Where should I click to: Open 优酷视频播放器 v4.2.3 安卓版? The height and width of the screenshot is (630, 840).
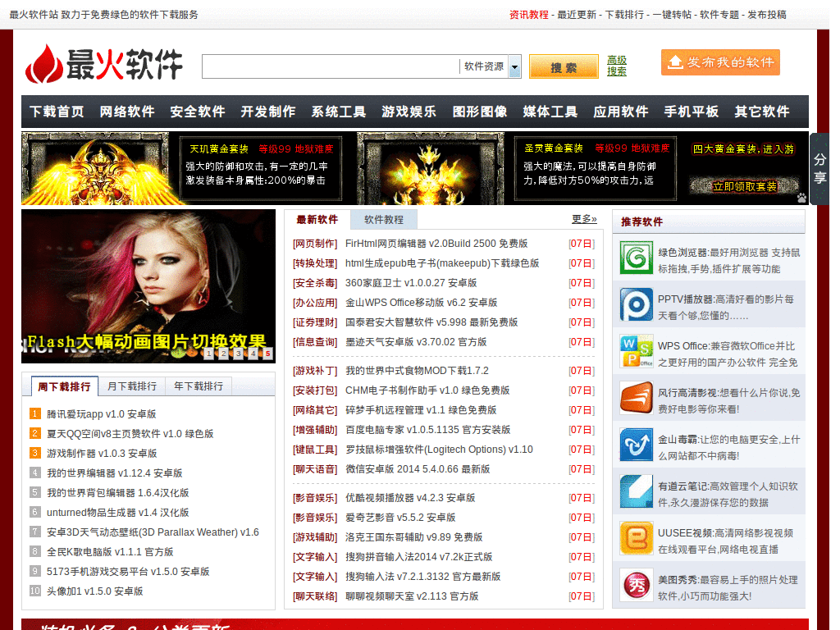pos(410,498)
